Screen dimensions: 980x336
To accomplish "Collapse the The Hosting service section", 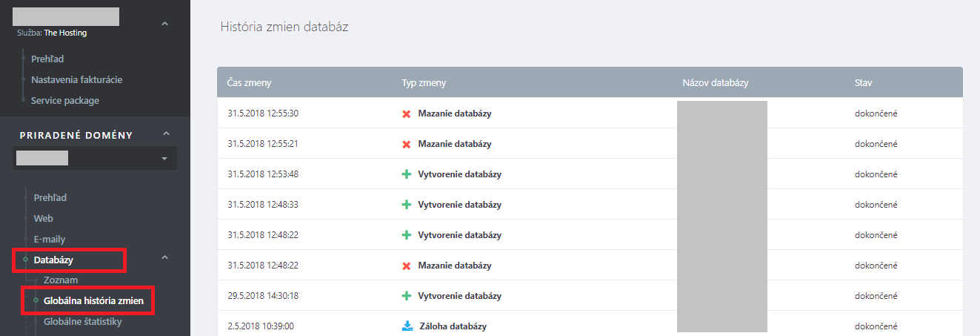I will point(165,24).
